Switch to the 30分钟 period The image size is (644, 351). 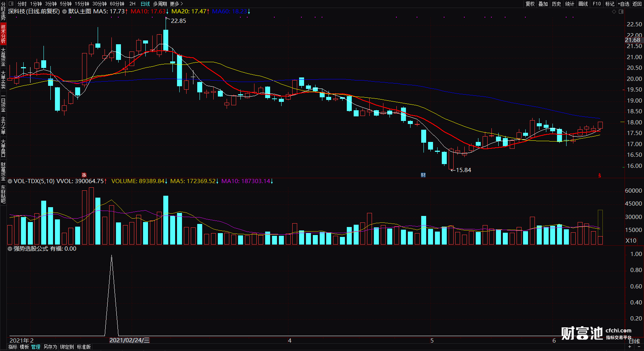pos(100,4)
